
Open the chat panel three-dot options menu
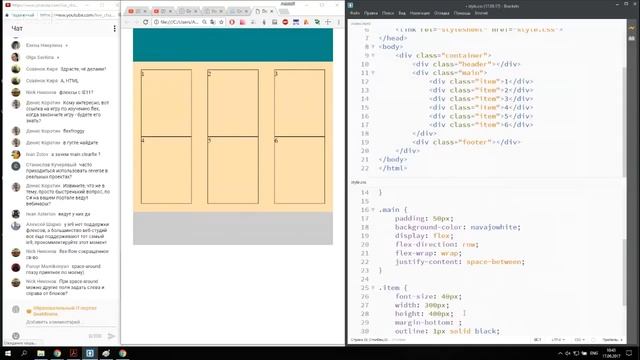coord(115,29)
